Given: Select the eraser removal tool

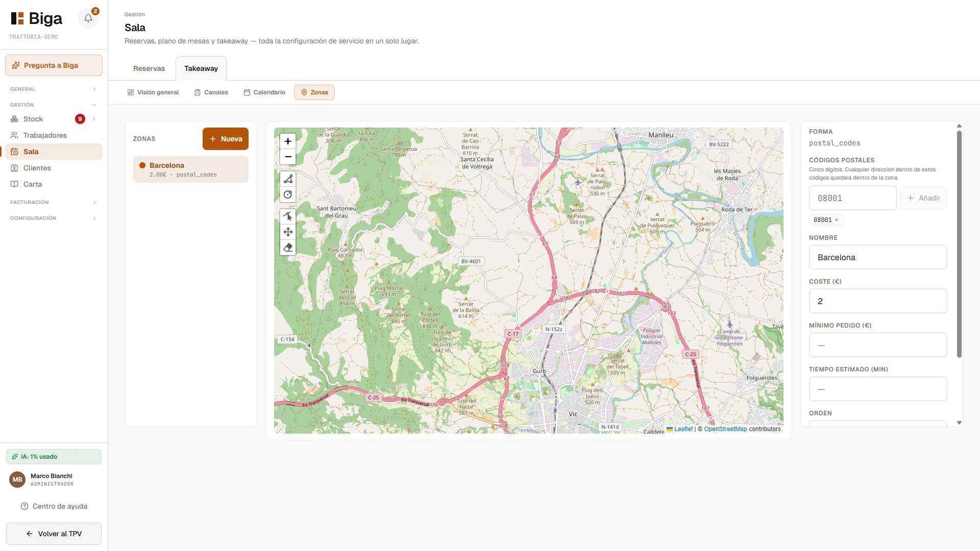Looking at the screenshot, I should [288, 247].
